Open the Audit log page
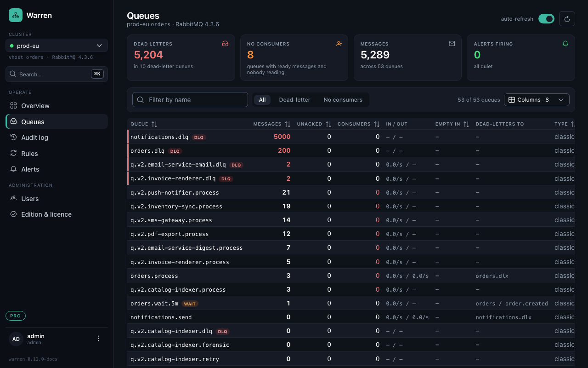588x368 pixels. [x=57, y=138]
